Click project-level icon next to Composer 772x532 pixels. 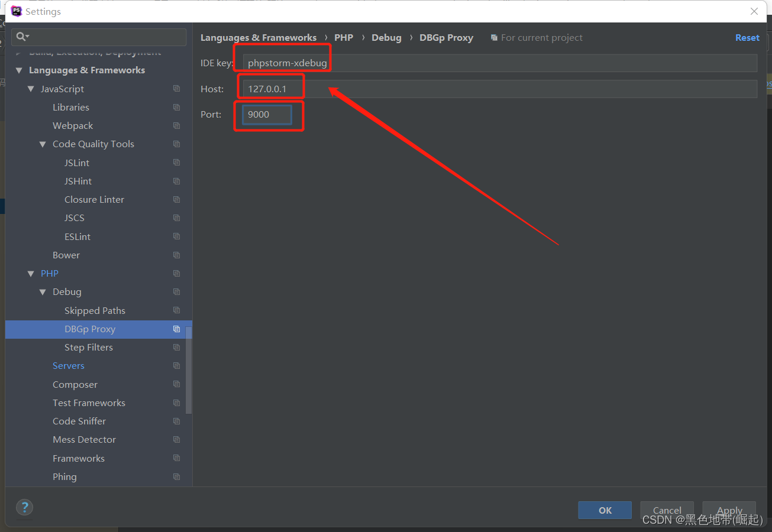176,384
